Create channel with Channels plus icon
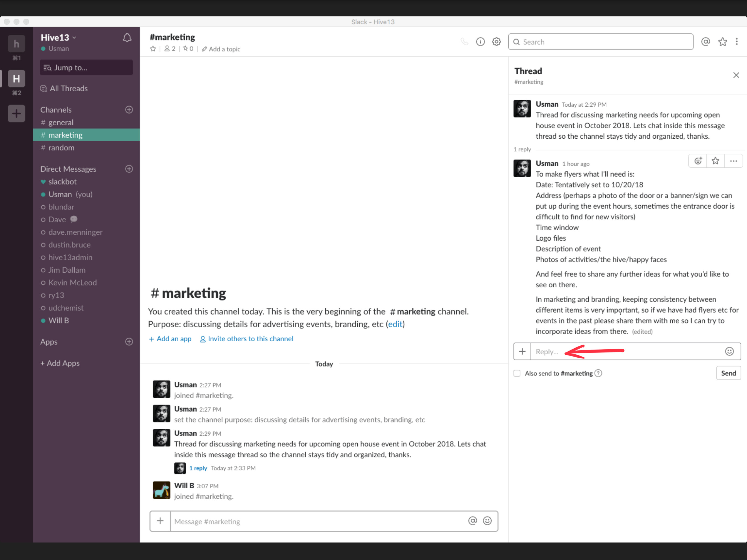 click(x=129, y=109)
